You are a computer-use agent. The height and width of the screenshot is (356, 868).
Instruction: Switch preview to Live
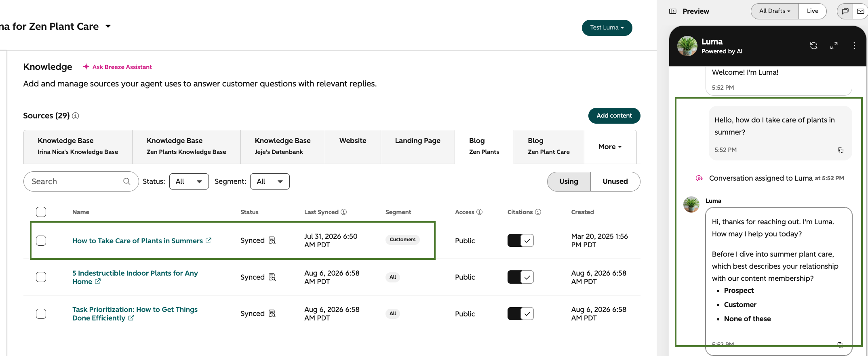coord(813,11)
